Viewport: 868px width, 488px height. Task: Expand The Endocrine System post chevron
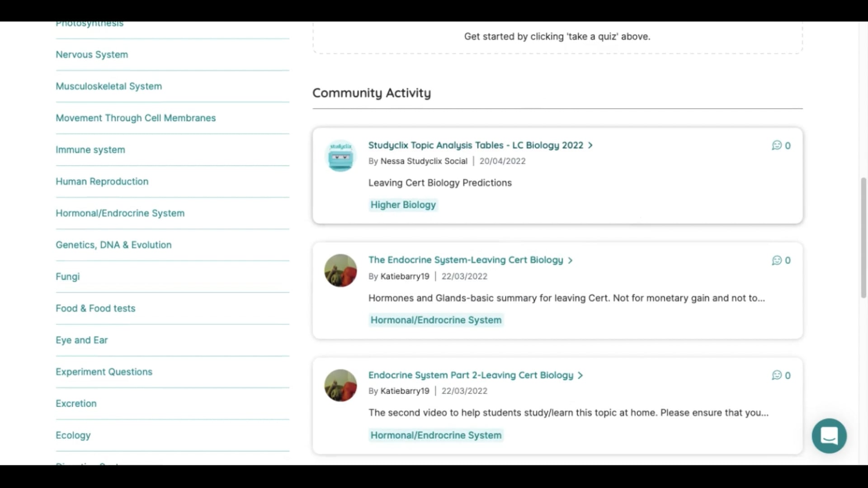coord(571,260)
